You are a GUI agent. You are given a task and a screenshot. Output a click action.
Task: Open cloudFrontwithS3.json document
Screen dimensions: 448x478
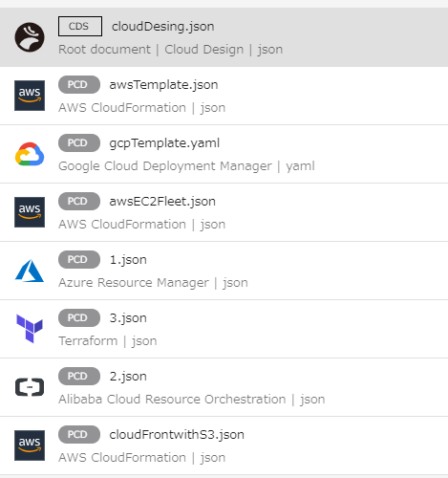click(177, 435)
